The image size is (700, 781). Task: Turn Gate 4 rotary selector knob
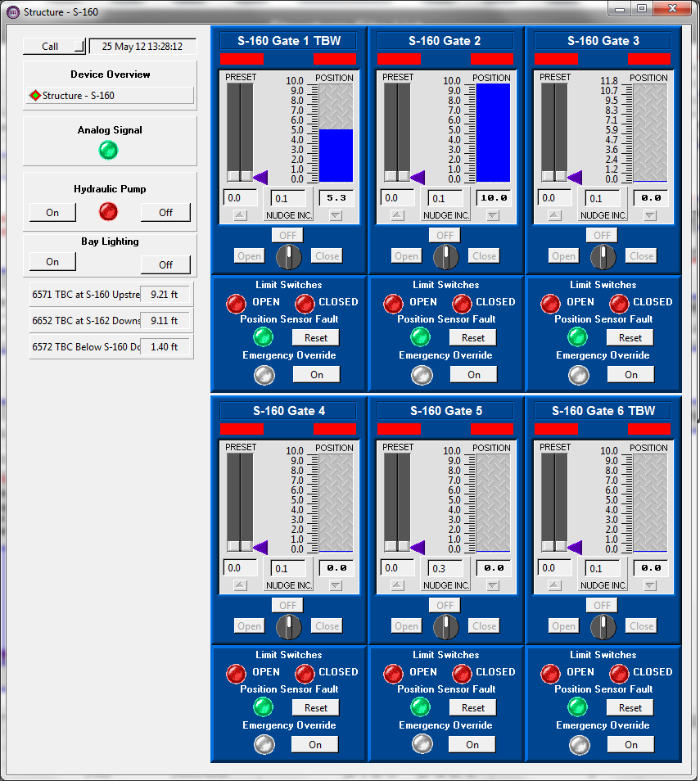(289, 626)
